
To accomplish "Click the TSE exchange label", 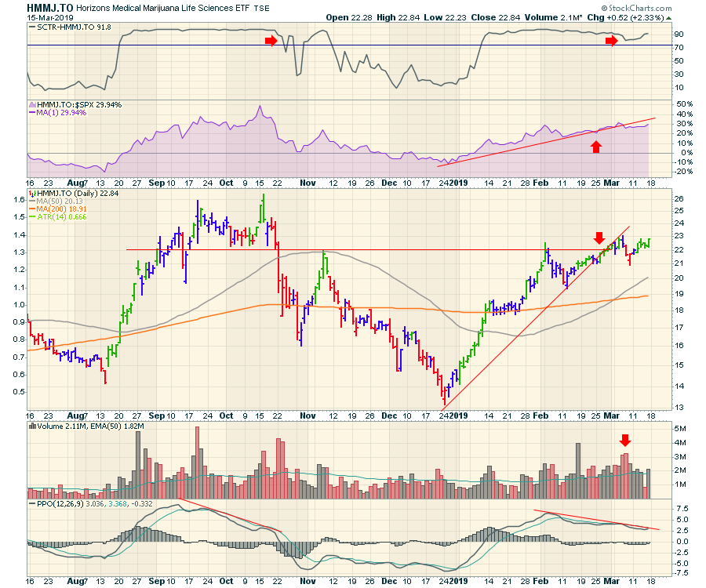I will 261,9.
